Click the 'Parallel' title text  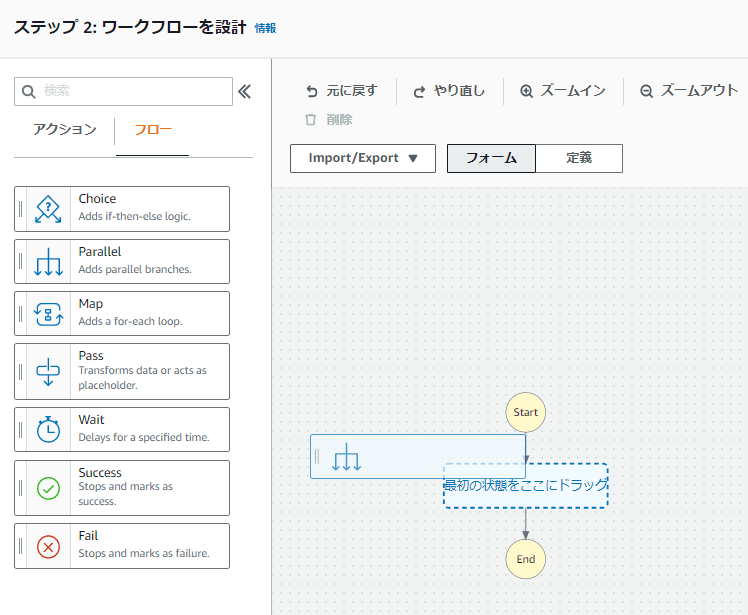tap(100, 251)
